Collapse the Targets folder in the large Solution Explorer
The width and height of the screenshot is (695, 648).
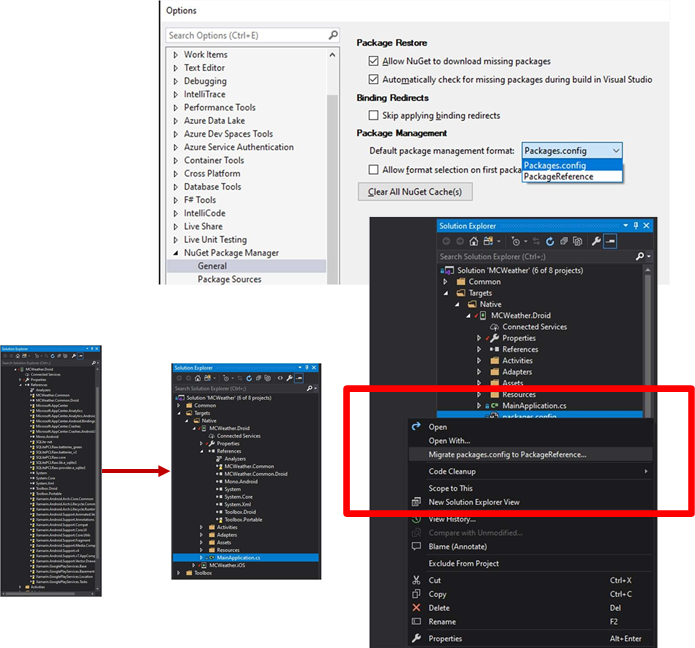445,293
